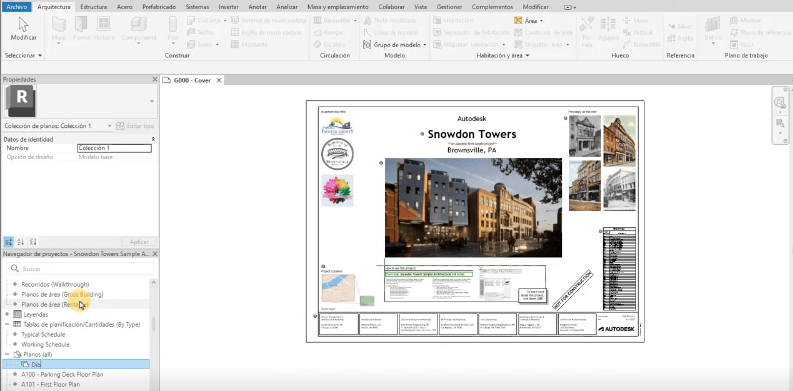Open the Visor work plane viewer
Viewport: 793px width, 391px height.
coord(742,45)
